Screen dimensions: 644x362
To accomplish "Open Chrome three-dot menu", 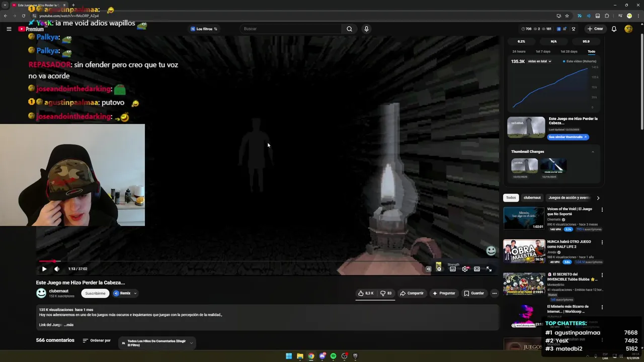I will pyautogui.click(x=638, y=16).
